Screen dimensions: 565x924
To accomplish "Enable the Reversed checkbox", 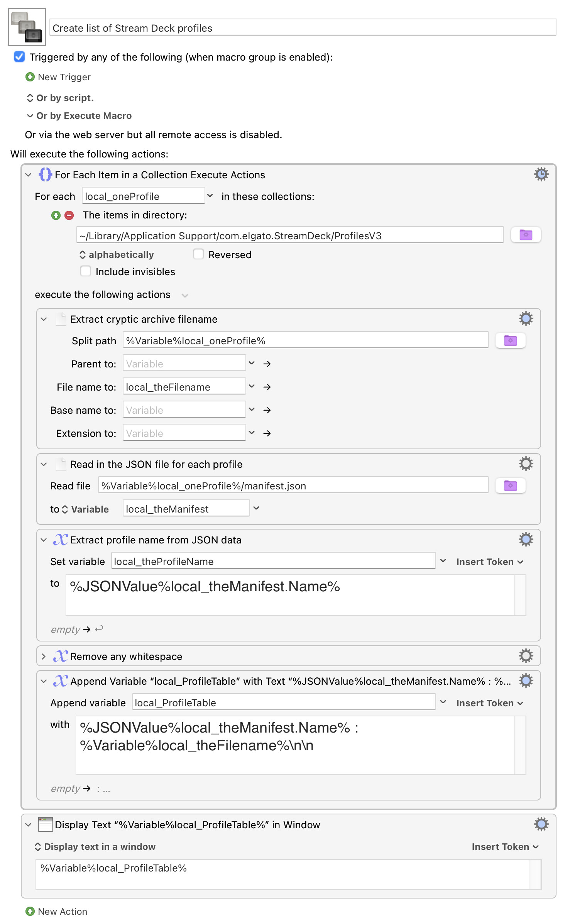I will pyautogui.click(x=198, y=254).
